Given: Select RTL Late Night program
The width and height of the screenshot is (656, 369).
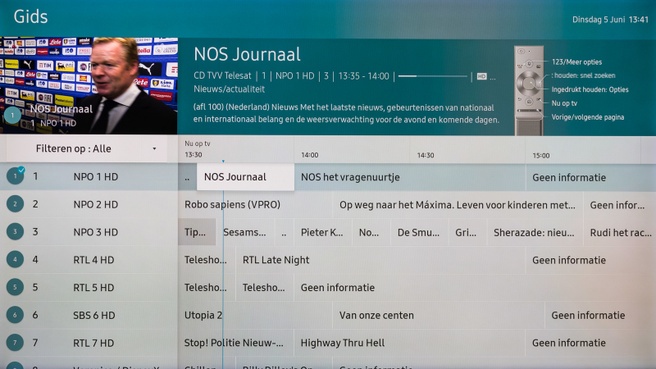Looking at the screenshot, I should [380, 260].
